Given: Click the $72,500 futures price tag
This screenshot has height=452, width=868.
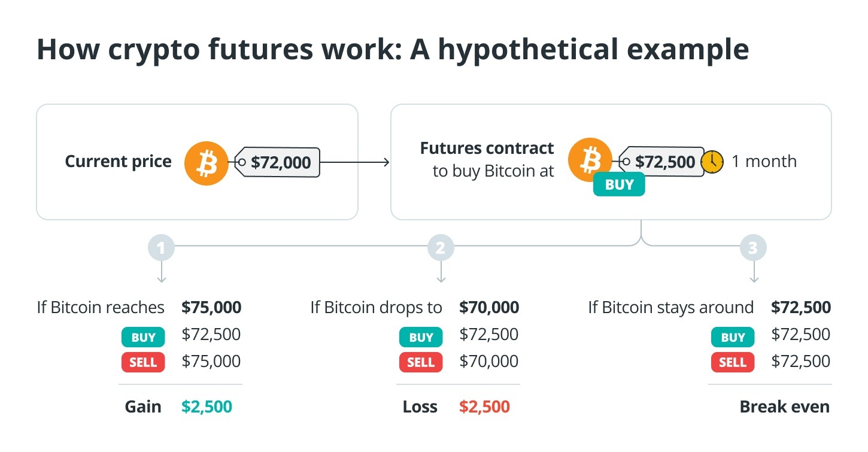Looking at the screenshot, I should (663, 162).
